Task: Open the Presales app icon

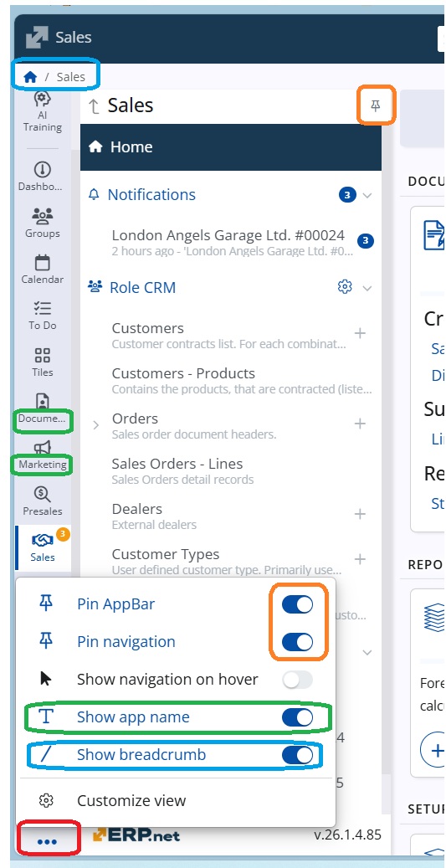Action: point(43,493)
